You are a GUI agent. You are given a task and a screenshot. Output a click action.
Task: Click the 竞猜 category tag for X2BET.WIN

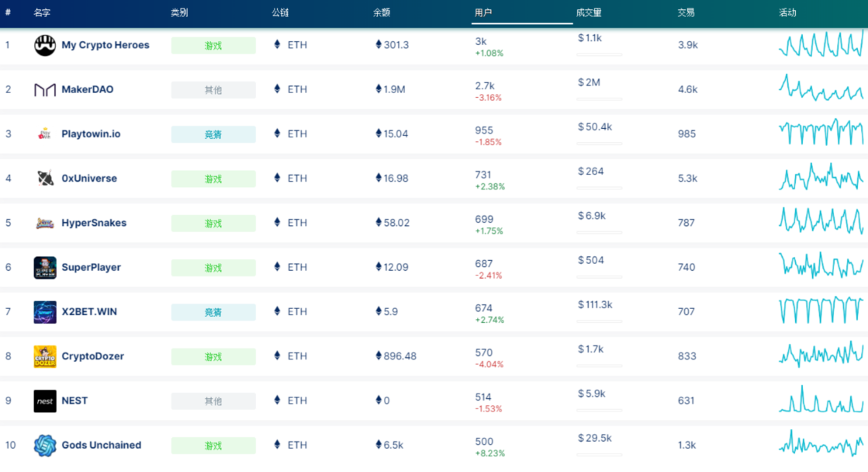click(x=213, y=312)
